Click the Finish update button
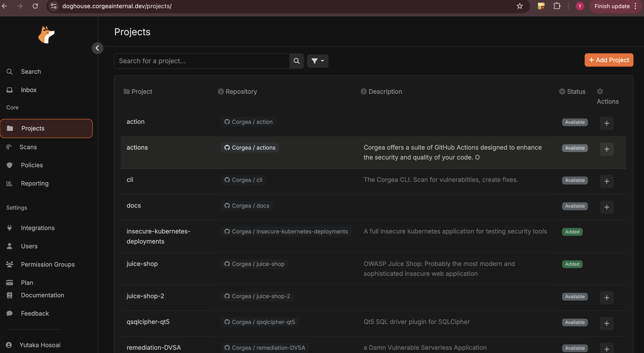Image resolution: width=644 pixels, height=353 pixels. (612, 6)
